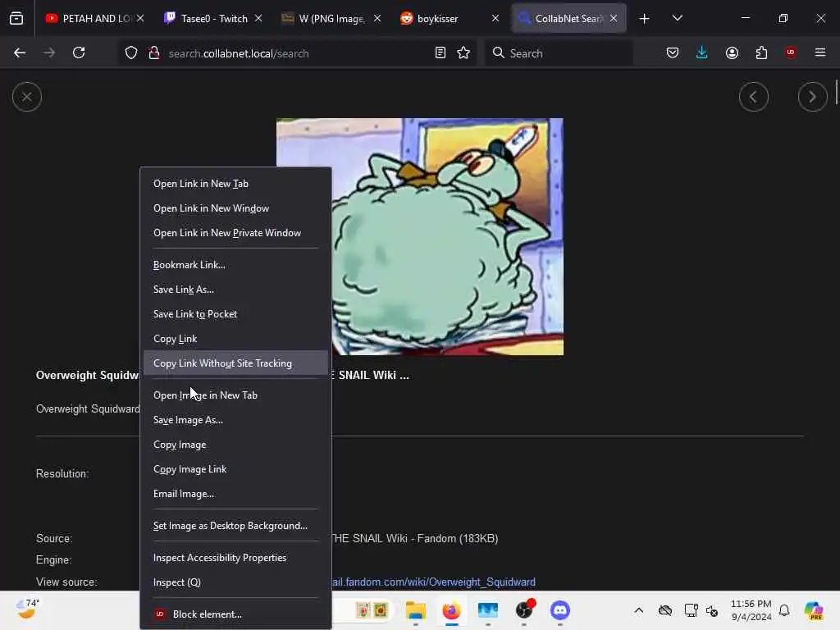The height and width of the screenshot is (630, 840).
Task: Open the Save to Pocket toolbar icon
Action: [673, 52]
